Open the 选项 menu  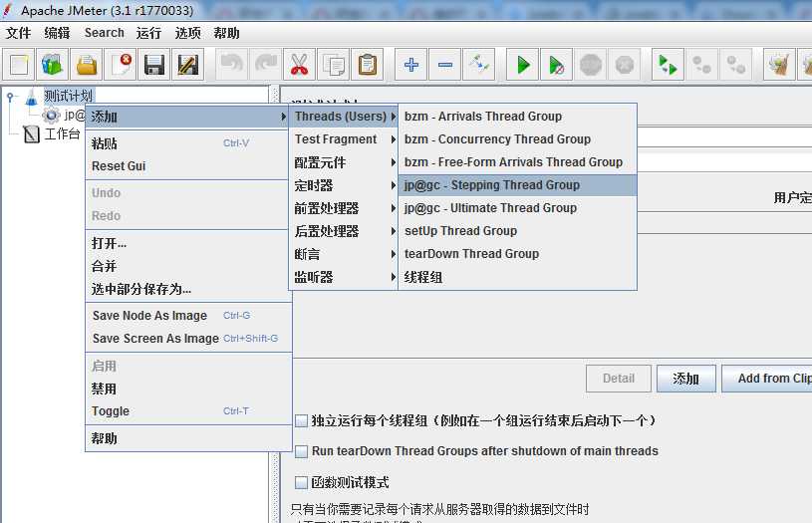187,33
